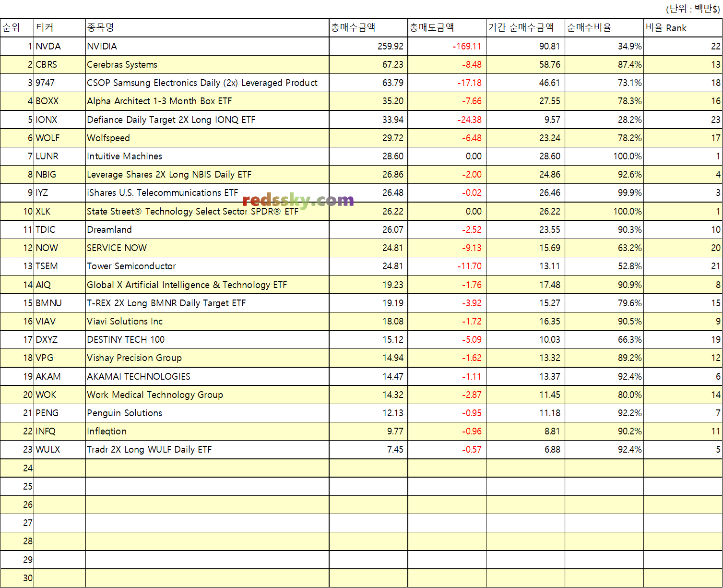Viewport: 723px width, 588px height.
Task: Select the IYZ ticker cell
Action: [59, 192]
